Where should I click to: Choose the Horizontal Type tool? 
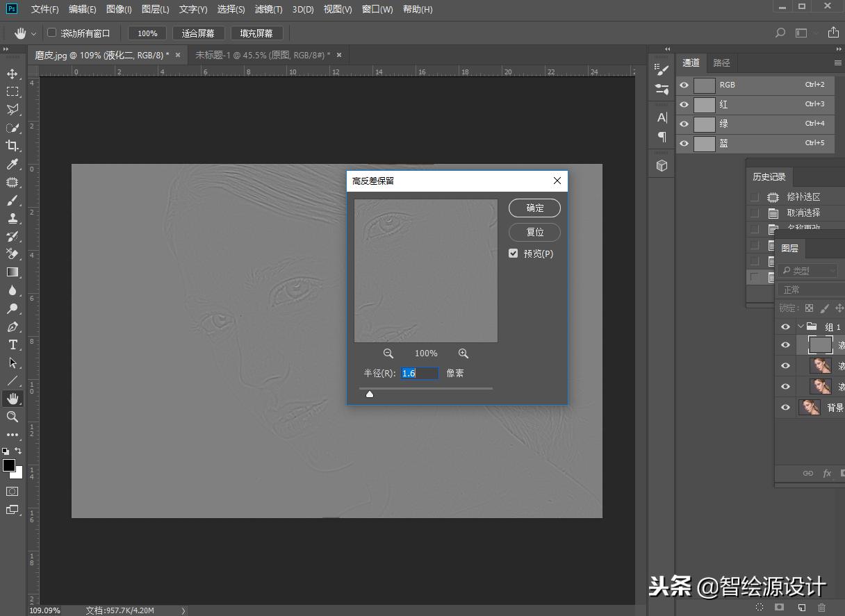click(x=13, y=344)
